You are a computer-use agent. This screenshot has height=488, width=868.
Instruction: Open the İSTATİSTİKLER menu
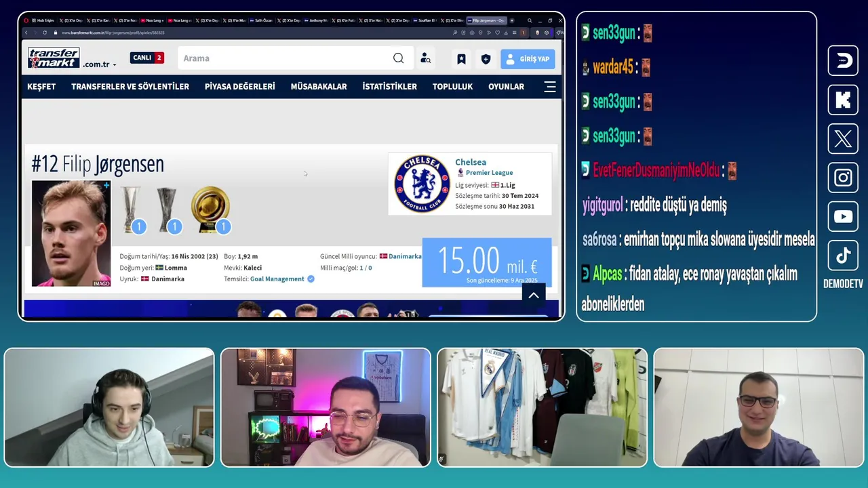tap(389, 87)
